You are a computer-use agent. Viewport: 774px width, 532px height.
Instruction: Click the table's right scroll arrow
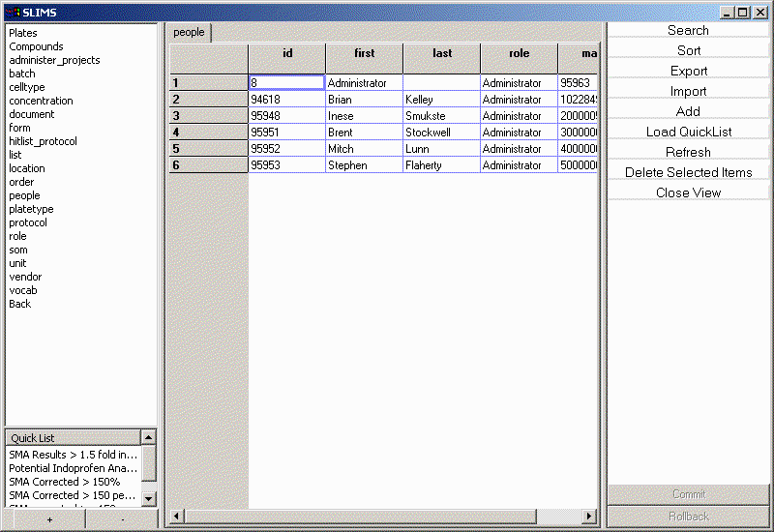[x=592, y=517]
